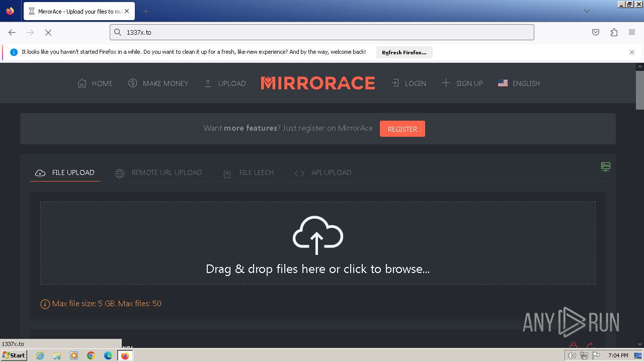Switch to the FILE LEECH tab
The height and width of the screenshot is (362, 644).
pyautogui.click(x=249, y=172)
